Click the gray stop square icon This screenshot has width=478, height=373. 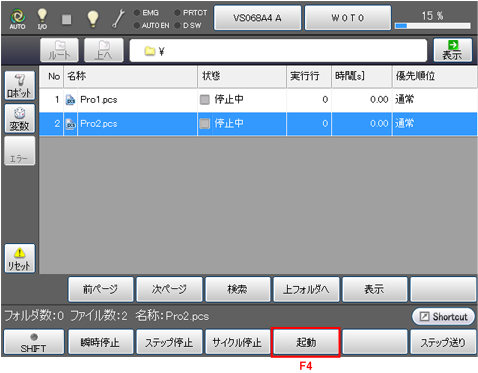coord(67,19)
